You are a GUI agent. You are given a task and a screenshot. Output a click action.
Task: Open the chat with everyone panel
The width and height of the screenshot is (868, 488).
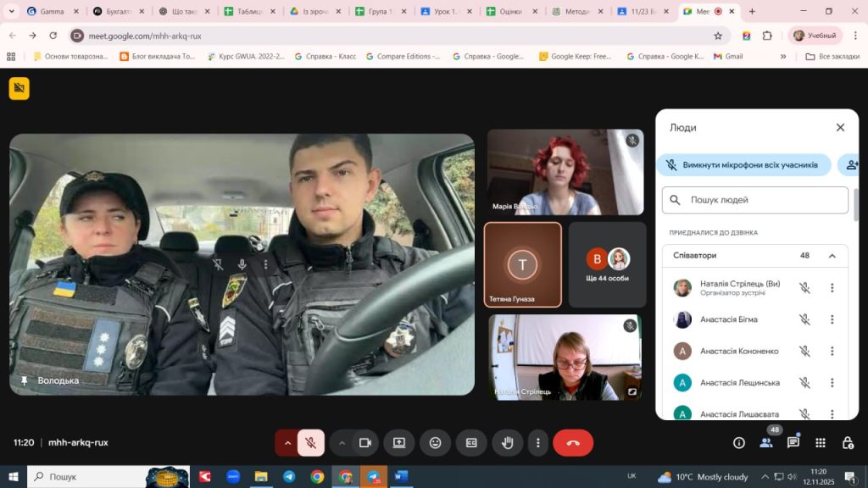(x=793, y=442)
